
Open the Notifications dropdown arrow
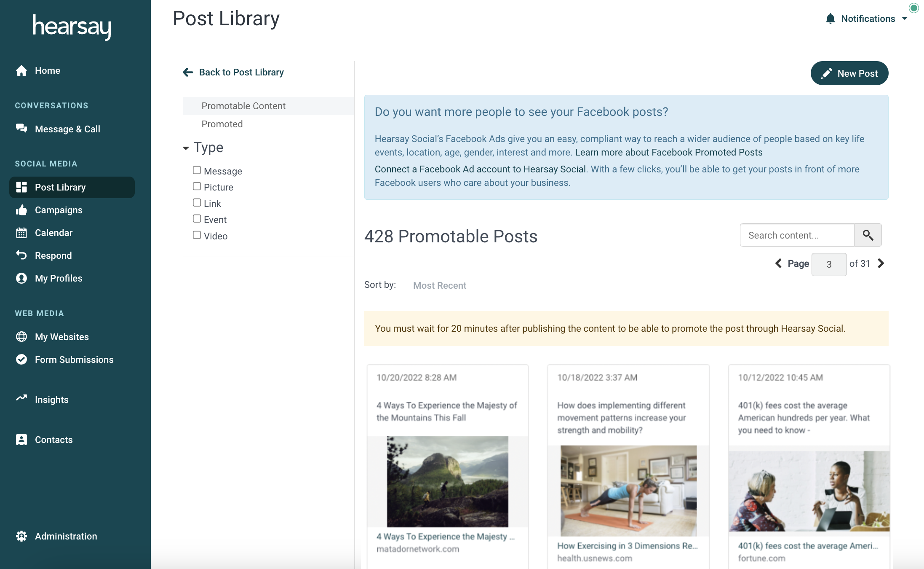tap(905, 19)
